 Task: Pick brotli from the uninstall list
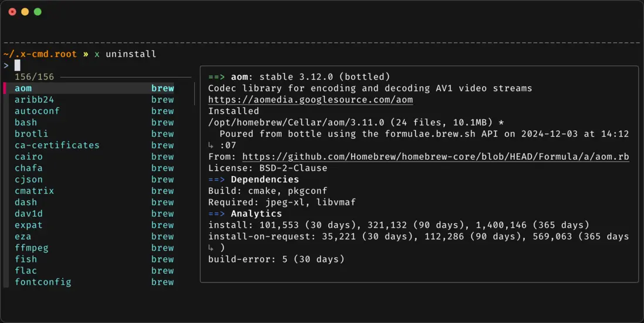31,134
